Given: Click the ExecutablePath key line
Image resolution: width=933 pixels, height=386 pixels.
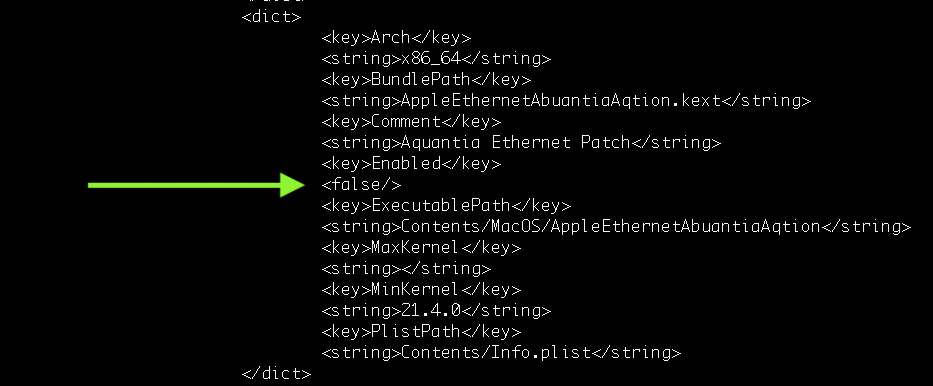Looking at the screenshot, I should click(x=446, y=206).
